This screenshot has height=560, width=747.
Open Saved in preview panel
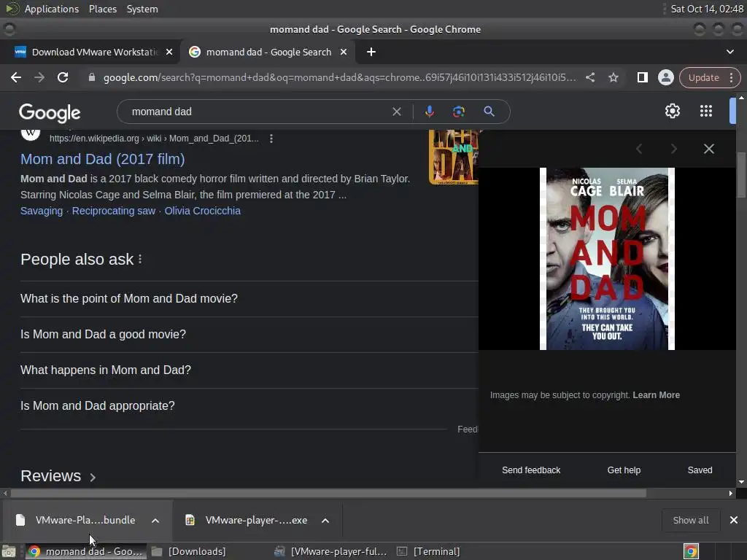coord(700,470)
